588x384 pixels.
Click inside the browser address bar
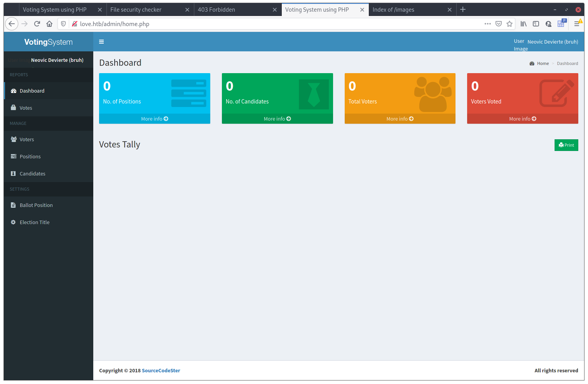[233, 24]
